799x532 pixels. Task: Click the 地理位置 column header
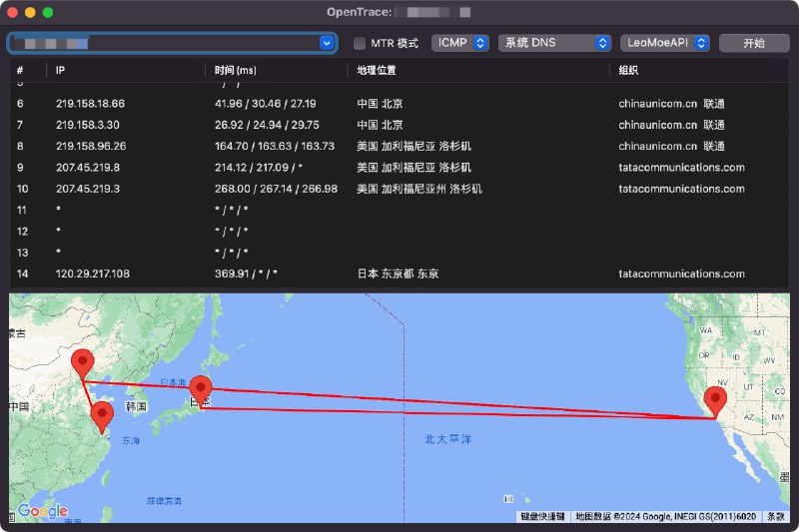[377, 70]
